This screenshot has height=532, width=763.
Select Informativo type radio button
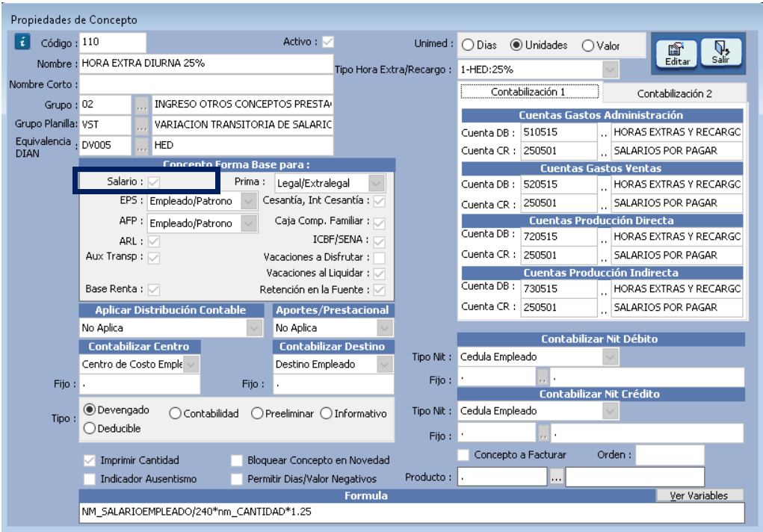(x=326, y=413)
